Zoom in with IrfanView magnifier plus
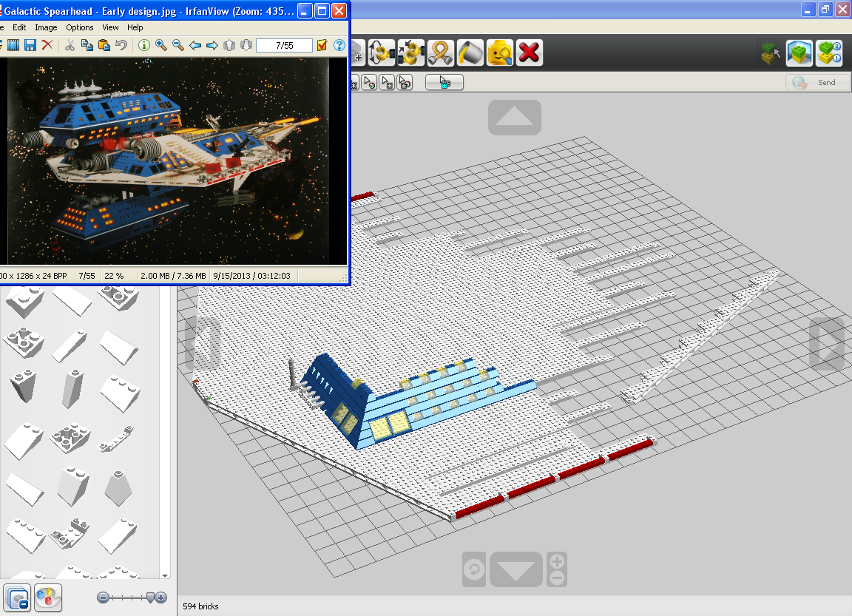Image resolution: width=852 pixels, height=616 pixels. tap(160, 45)
